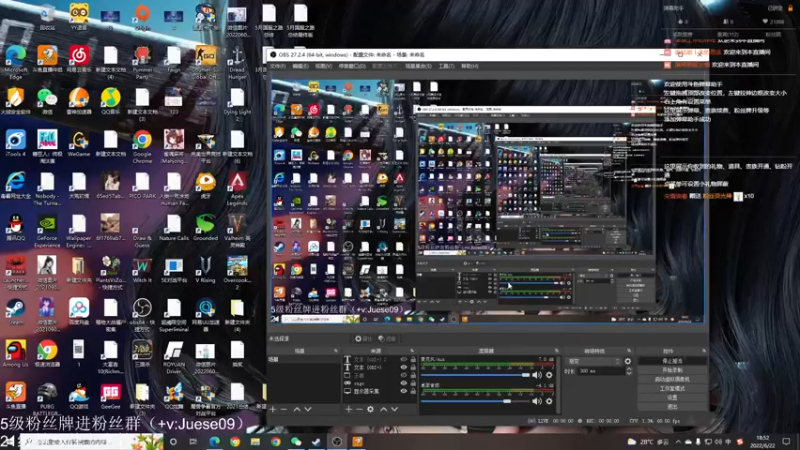Image resolution: width=800 pixels, height=450 pixels.
Task: Open desktop audio settings gear
Action: (549, 402)
